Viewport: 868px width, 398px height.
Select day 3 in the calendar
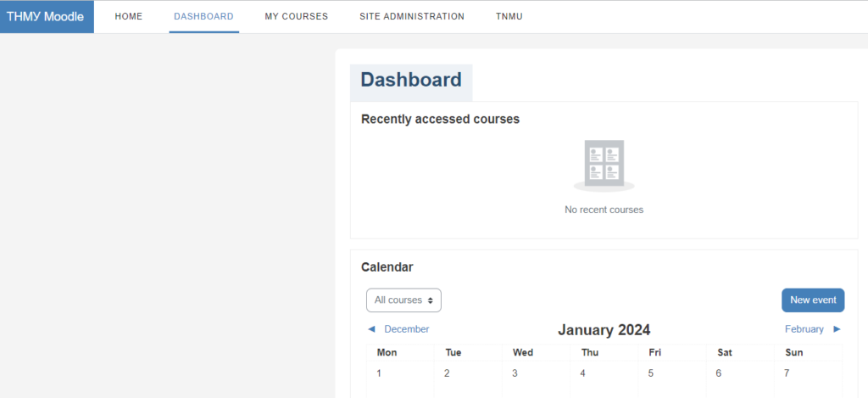(515, 373)
